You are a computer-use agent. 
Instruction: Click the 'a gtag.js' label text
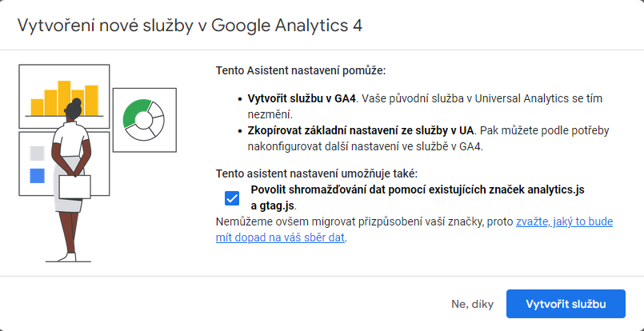click(273, 205)
